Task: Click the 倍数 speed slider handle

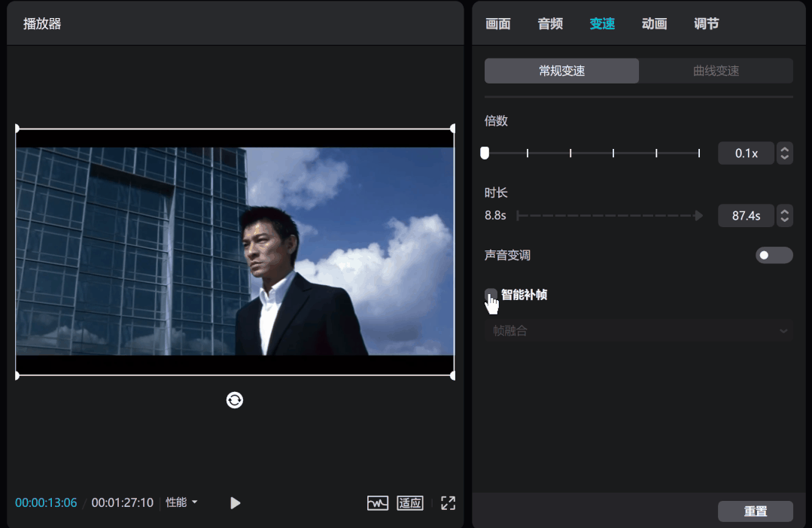Action: click(485, 153)
